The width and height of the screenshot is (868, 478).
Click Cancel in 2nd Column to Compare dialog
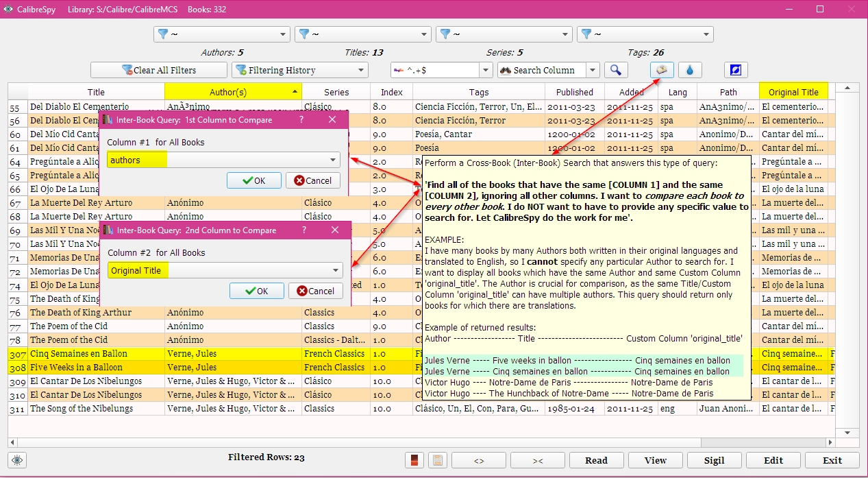tap(316, 291)
